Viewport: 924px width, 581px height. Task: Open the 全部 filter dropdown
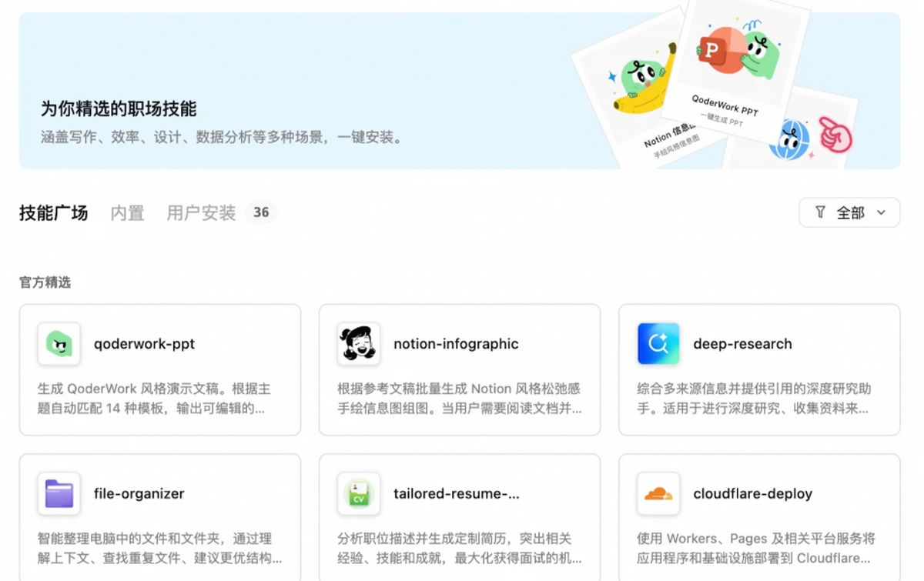click(849, 212)
